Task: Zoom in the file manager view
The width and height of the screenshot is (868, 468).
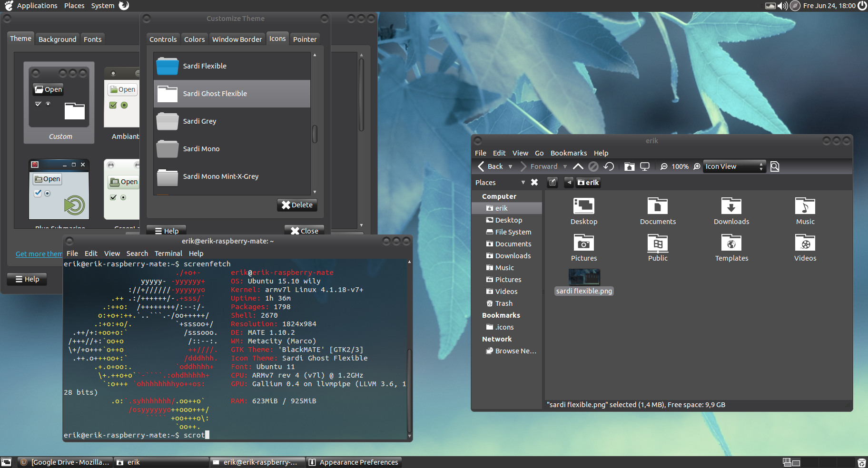Action: pyautogui.click(x=697, y=166)
